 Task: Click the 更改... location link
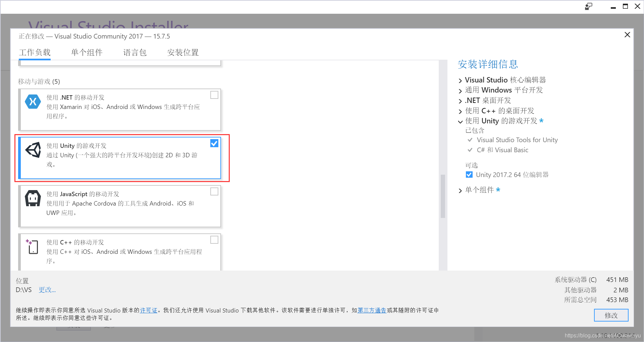(47, 290)
